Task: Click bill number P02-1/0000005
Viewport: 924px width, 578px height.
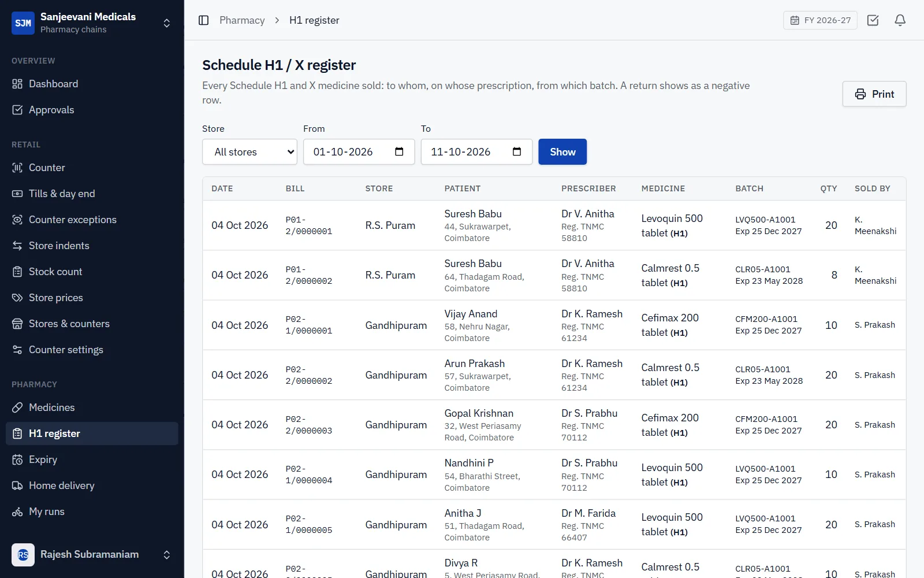Action: click(309, 524)
